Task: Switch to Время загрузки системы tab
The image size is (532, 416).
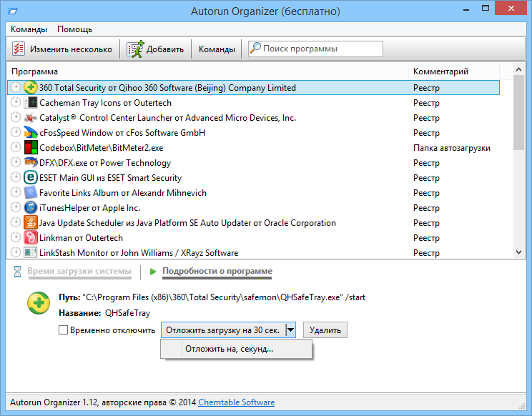Action: coord(79,271)
